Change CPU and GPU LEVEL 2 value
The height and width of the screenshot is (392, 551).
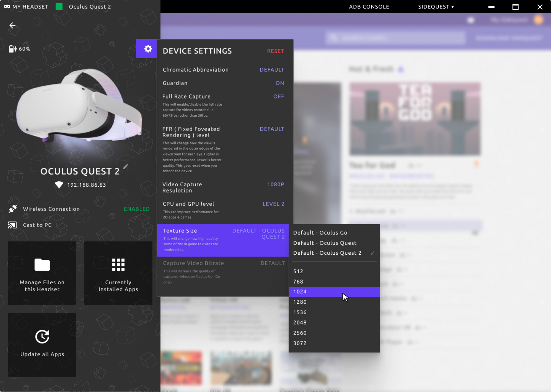pos(273,204)
